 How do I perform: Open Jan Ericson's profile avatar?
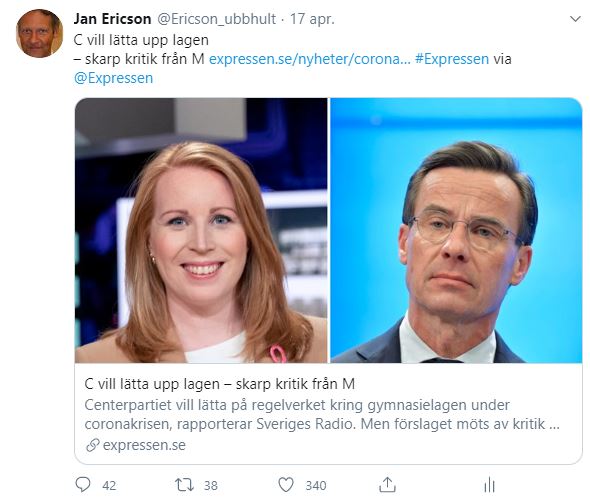point(40,33)
